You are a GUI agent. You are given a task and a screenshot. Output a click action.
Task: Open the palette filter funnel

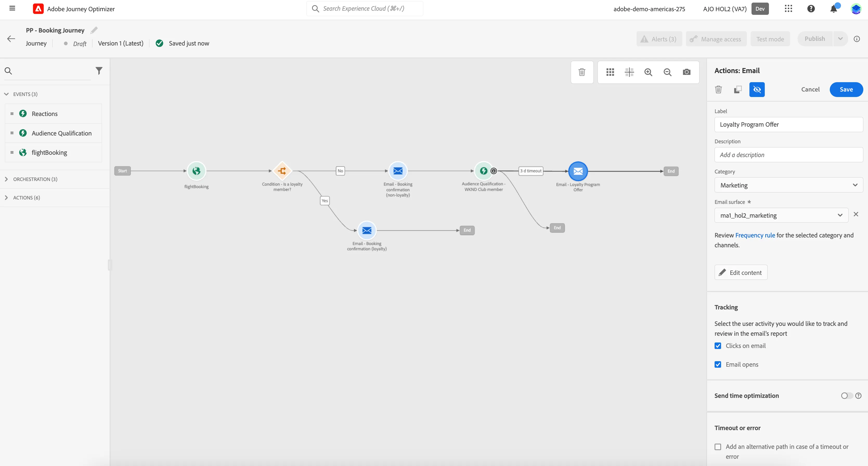coord(99,71)
